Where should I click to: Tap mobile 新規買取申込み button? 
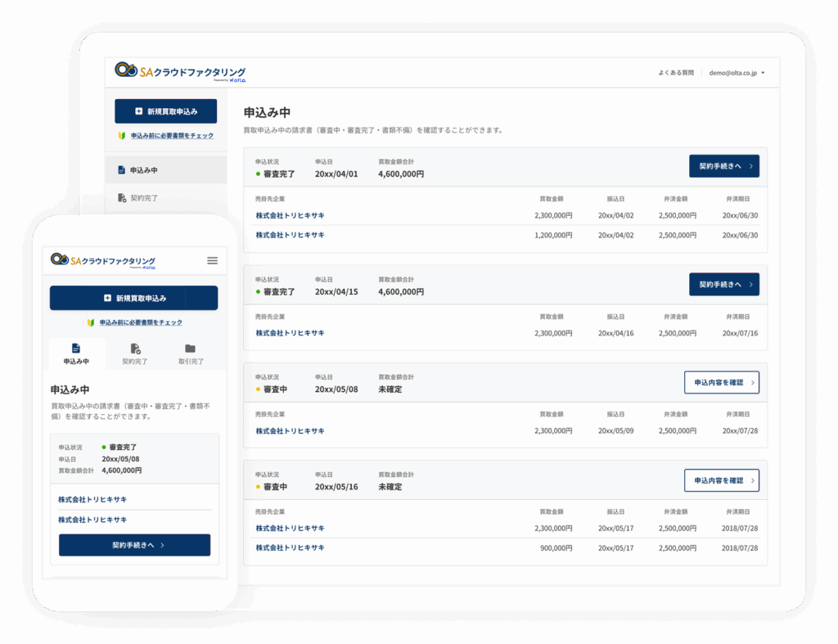133,298
